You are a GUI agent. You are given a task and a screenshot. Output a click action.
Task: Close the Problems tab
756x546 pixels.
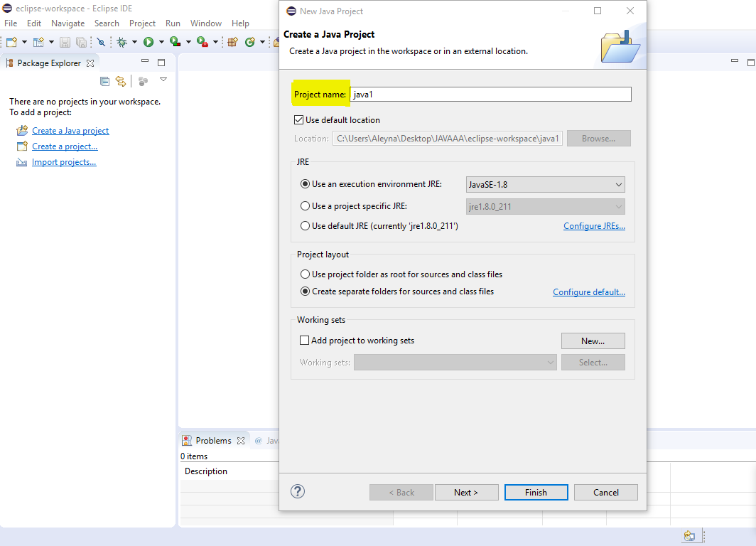point(241,440)
